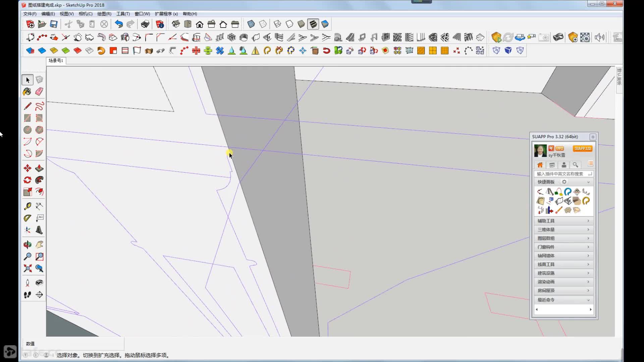Enable Hidden Line face style
The image size is (644, 362).
(289, 24)
